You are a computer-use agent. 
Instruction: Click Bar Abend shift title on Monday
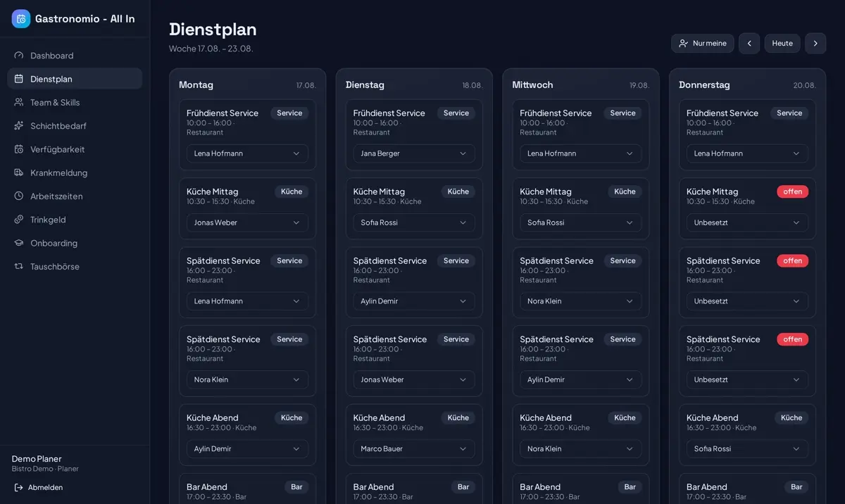[206, 487]
